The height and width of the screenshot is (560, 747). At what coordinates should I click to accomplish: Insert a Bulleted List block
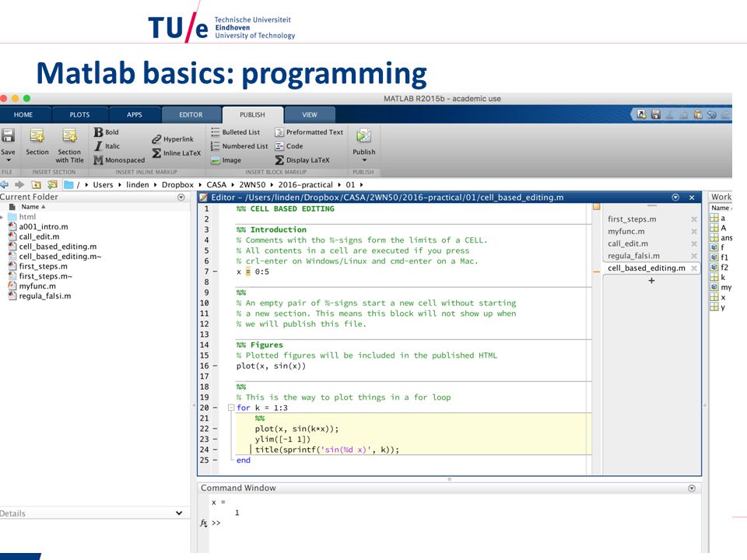coord(235,132)
